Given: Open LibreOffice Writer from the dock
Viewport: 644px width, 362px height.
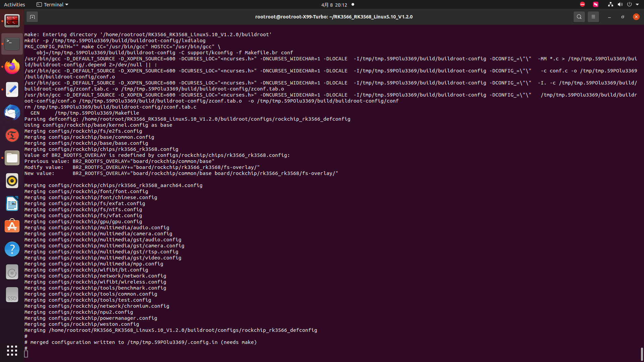Looking at the screenshot, I should point(12,203).
